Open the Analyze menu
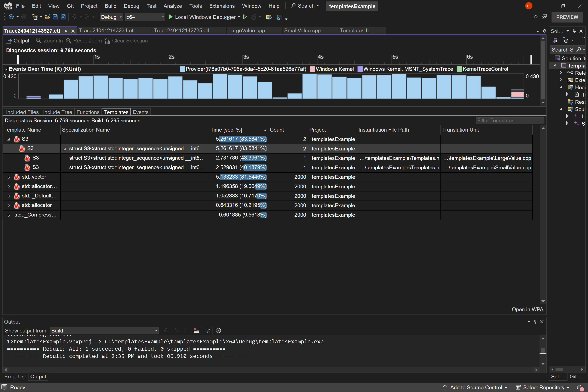Image resolution: width=588 pixels, height=392 pixels. pyautogui.click(x=173, y=6)
